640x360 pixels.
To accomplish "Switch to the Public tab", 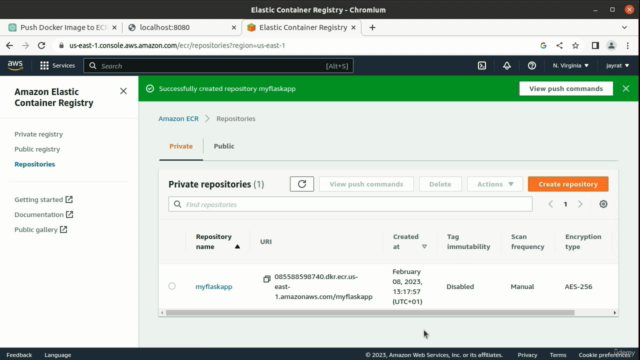I will coord(224,146).
